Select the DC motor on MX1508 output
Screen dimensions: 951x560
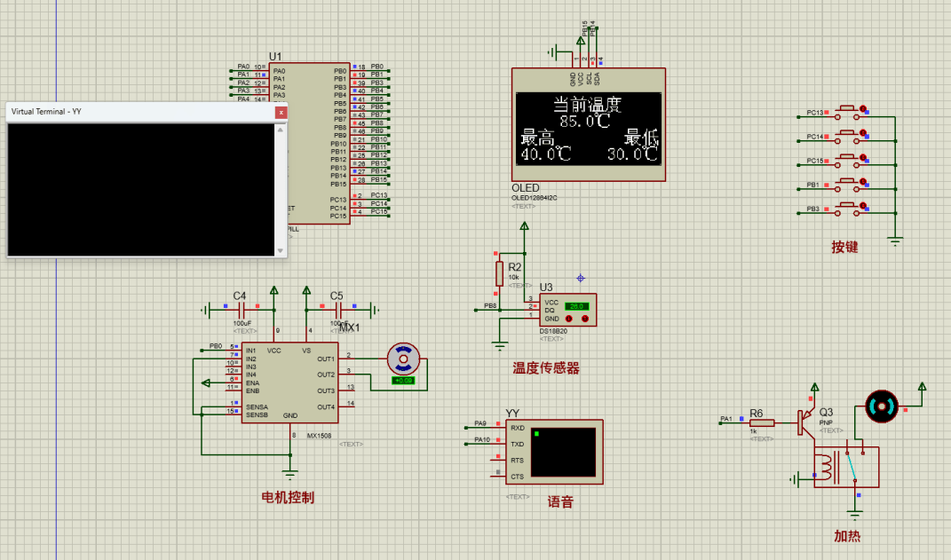404,359
